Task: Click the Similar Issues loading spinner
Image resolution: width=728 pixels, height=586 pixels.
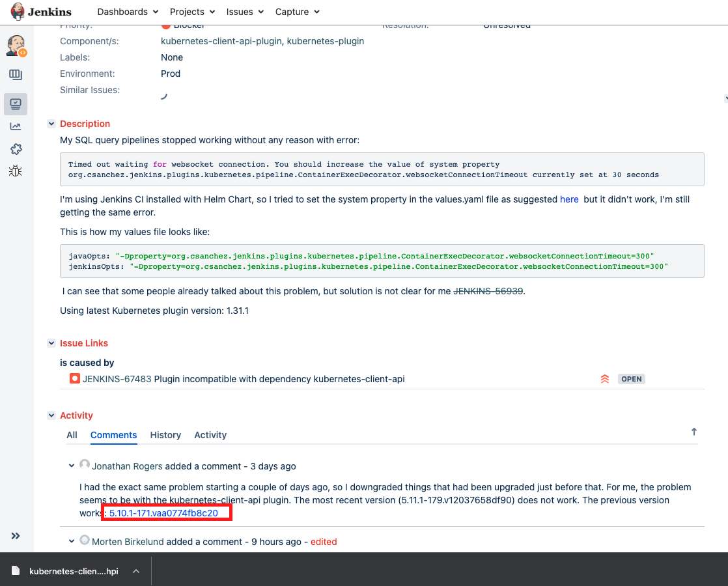Action: click(x=164, y=96)
